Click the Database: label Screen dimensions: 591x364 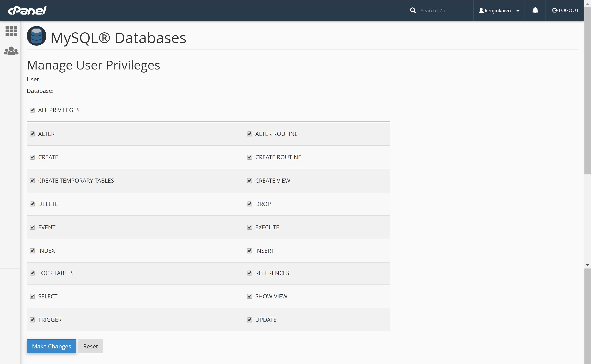point(40,91)
